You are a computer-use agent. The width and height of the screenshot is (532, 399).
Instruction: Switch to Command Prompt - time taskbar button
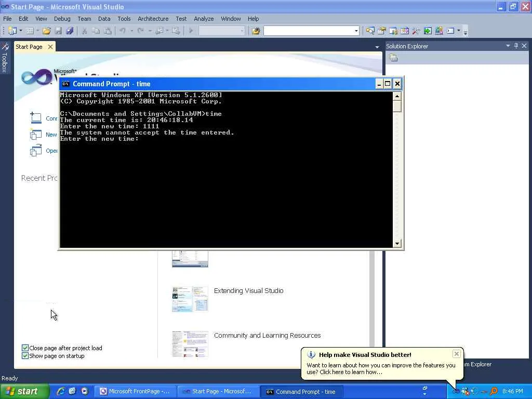pyautogui.click(x=302, y=392)
